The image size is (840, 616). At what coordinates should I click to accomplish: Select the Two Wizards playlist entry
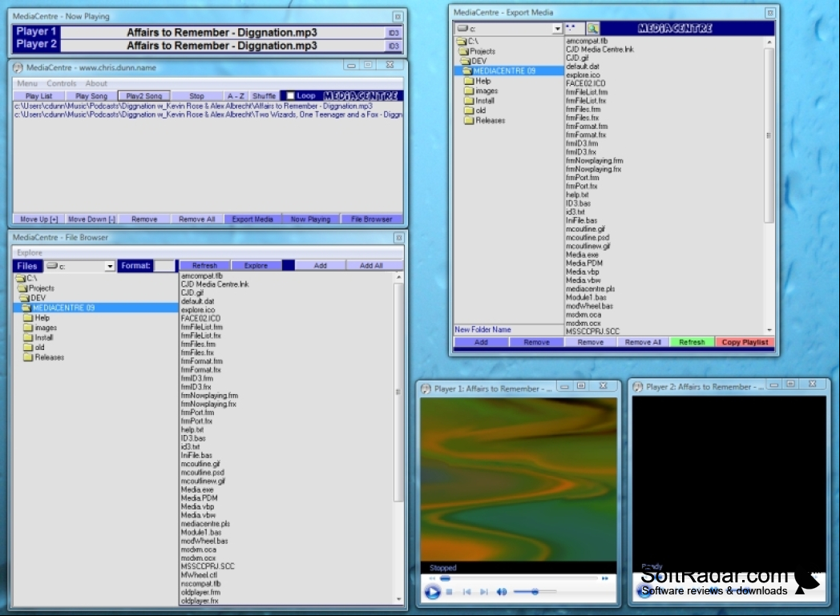[208, 115]
